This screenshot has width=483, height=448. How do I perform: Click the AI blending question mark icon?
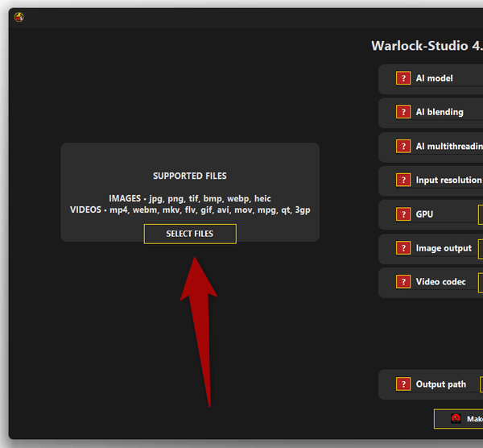tap(403, 112)
